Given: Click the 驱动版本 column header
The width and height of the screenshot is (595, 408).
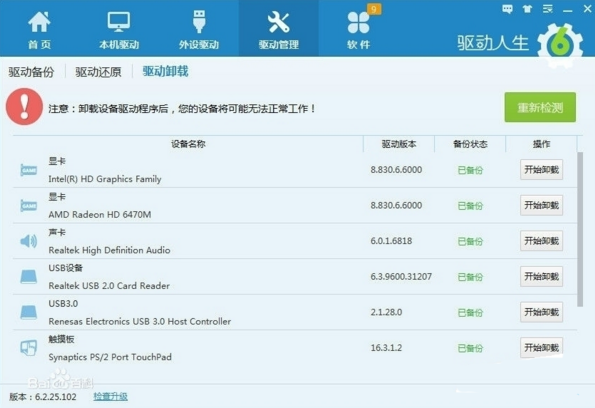Looking at the screenshot, I should (x=399, y=144).
